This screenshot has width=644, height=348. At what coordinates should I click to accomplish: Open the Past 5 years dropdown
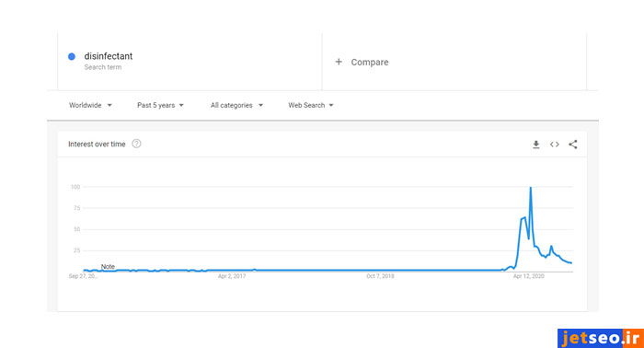(161, 105)
